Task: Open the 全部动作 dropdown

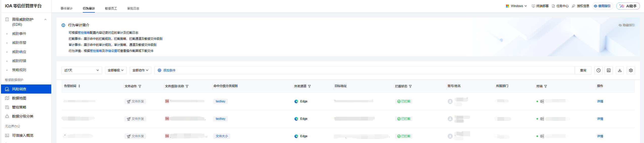Action: pos(140,70)
